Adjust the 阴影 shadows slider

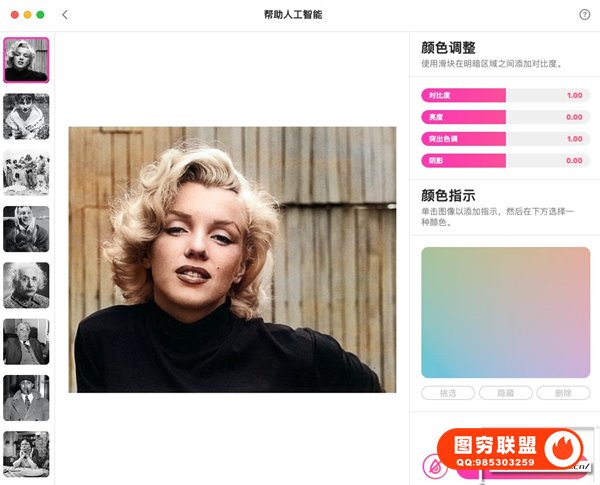(505, 161)
